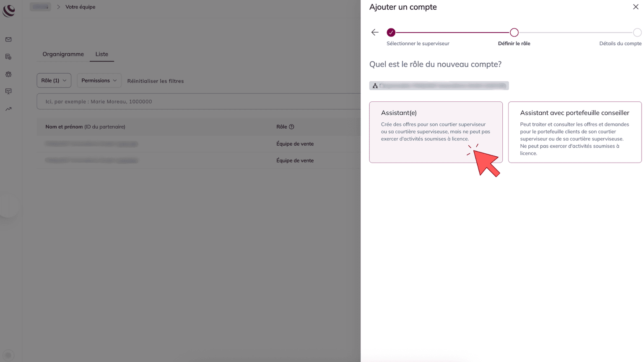
Task: Click the app logo in top-left
Action: 9,10
